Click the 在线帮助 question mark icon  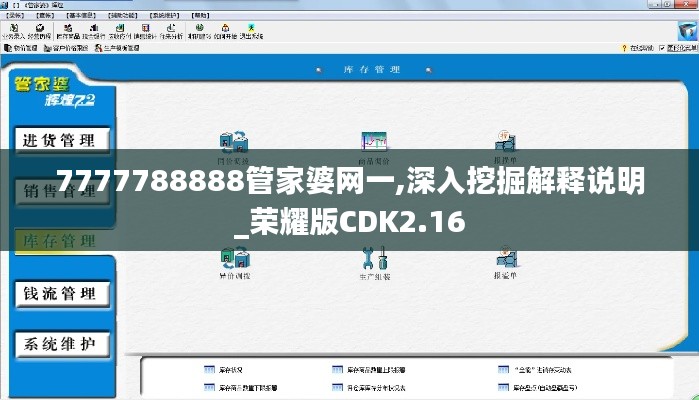pos(624,48)
